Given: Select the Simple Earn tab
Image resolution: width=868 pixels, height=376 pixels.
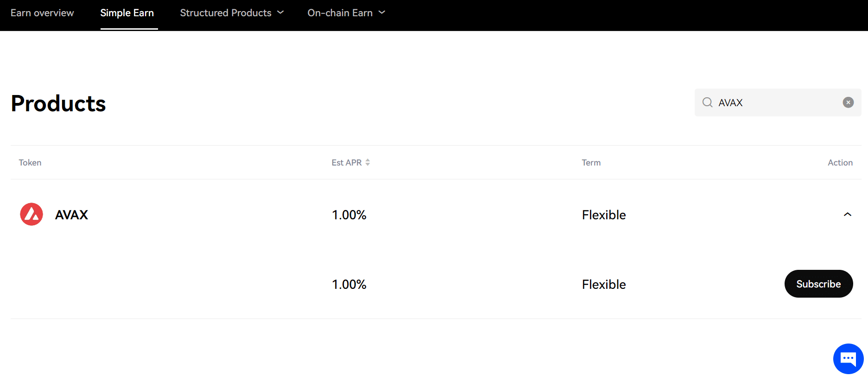Looking at the screenshot, I should coord(127,13).
